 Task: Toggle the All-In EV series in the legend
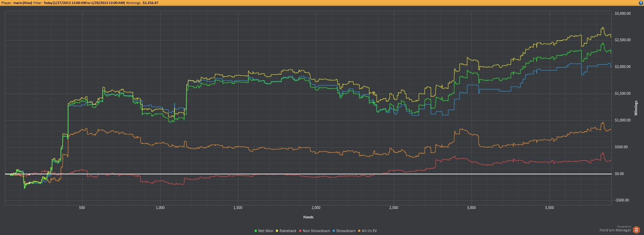(x=367, y=231)
